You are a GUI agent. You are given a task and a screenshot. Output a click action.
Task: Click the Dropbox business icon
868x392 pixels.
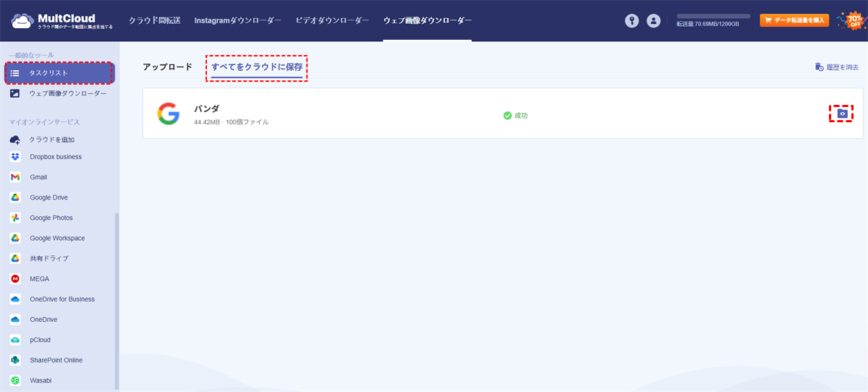pyautogui.click(x=15, y=157)
